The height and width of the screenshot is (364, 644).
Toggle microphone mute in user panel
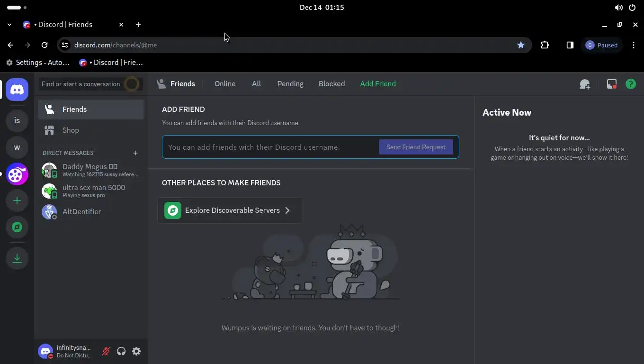tap(106, 351)
